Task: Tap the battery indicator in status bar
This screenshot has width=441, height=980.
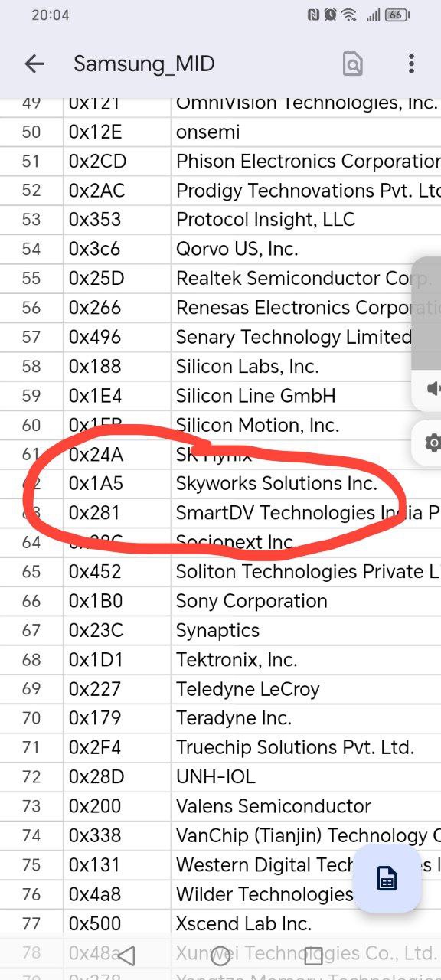Action: pos(397,15)
